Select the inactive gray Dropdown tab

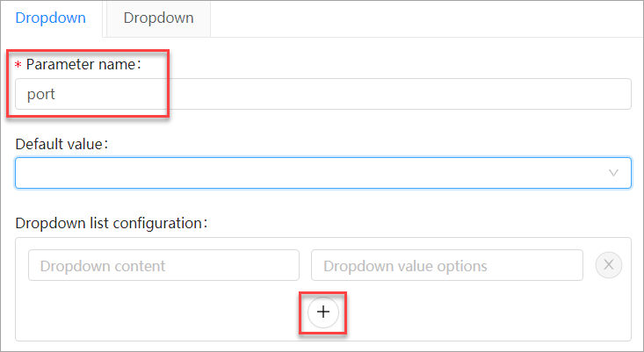click(158, 18)
